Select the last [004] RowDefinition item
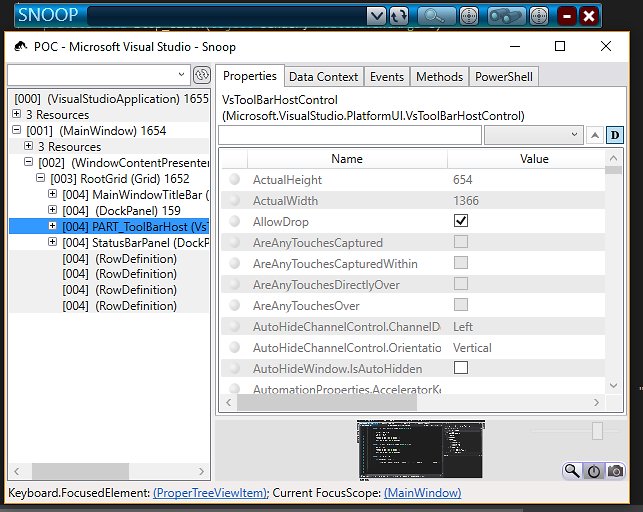The height and width of the screenshot is (512, 643). 120,306
